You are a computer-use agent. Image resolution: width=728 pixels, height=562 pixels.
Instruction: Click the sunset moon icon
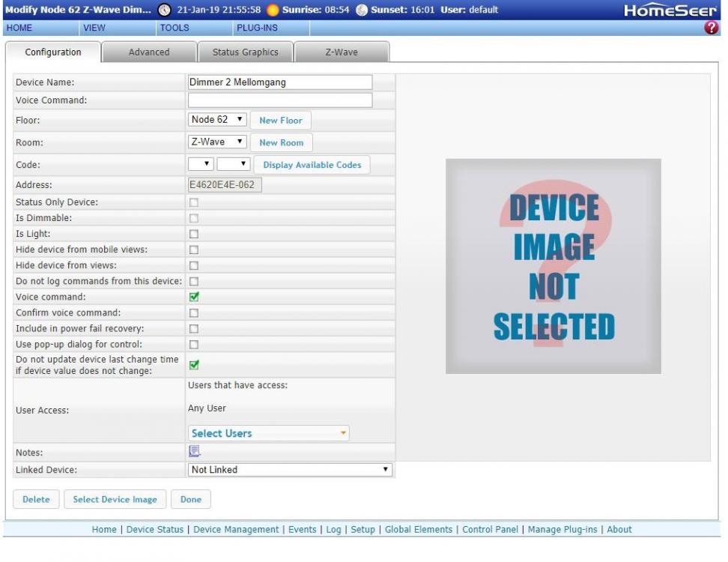(x=362, y=10)
